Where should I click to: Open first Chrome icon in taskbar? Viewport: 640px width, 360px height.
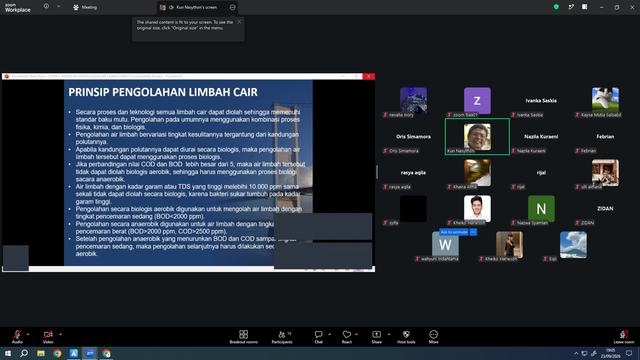57,353
